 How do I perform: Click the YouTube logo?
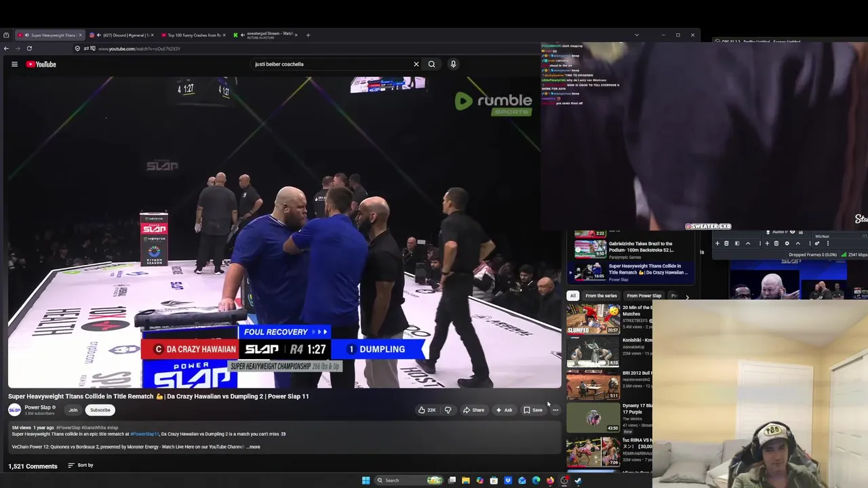click(x=41, y=64)
